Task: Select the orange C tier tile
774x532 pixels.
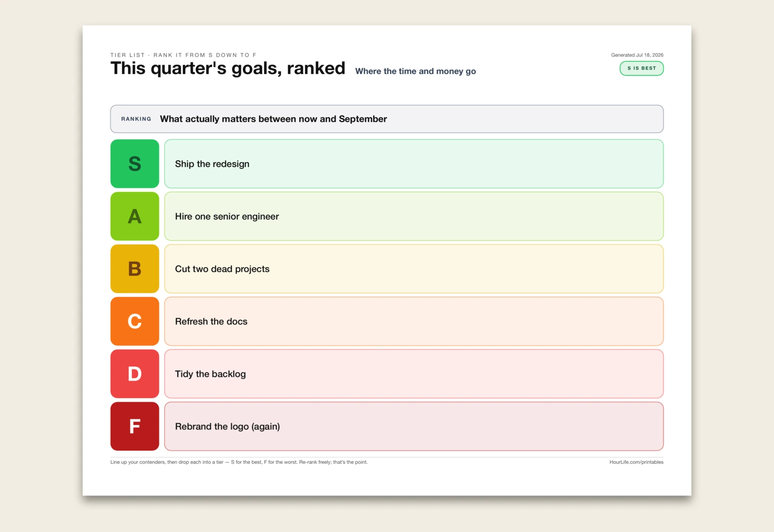Action: tap(134, 321)
